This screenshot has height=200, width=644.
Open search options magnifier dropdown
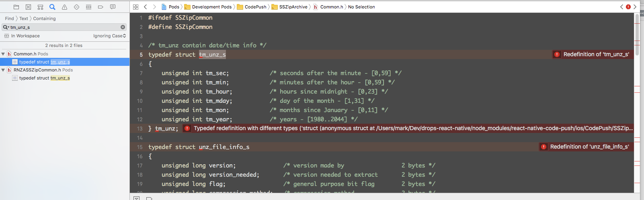tap(6, 27)
